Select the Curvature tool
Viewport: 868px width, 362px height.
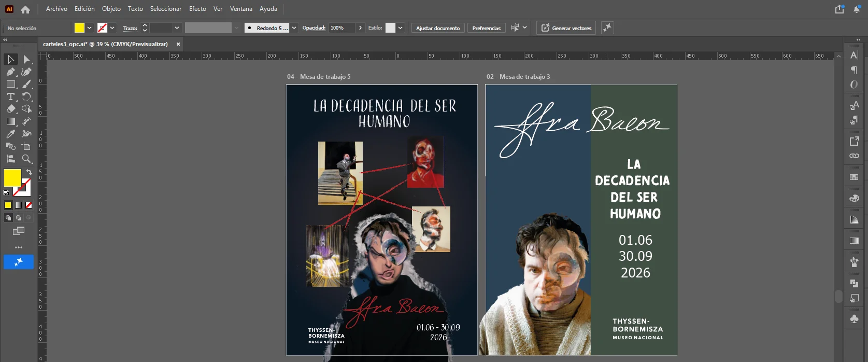click(27, 72)
